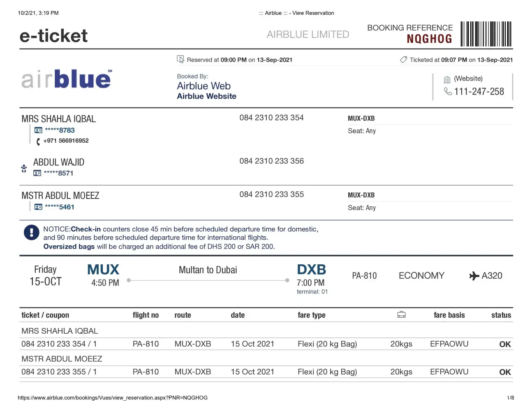The image size is (532, 411).
Task: Click the terminal: 01 label
Action: (312, 292)
